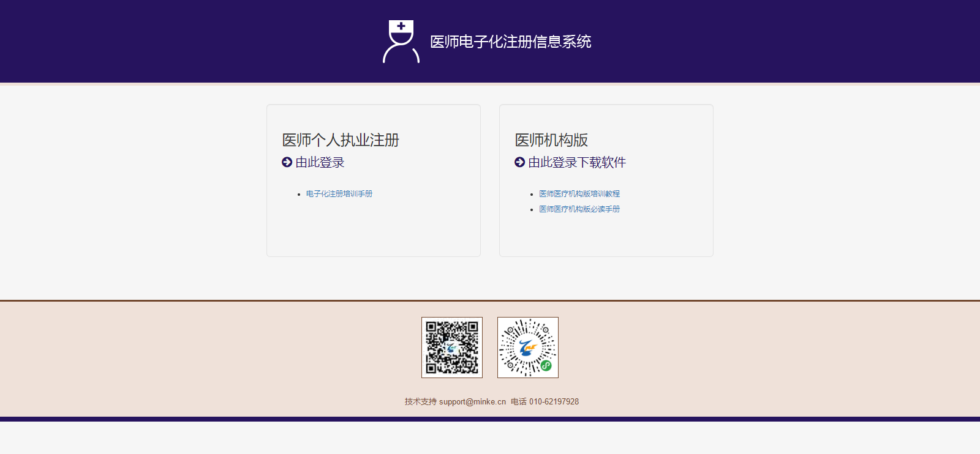Click the phone number 010-62197928
The width and height of the screenshot is (980, 454).
(x=554, y=402)
